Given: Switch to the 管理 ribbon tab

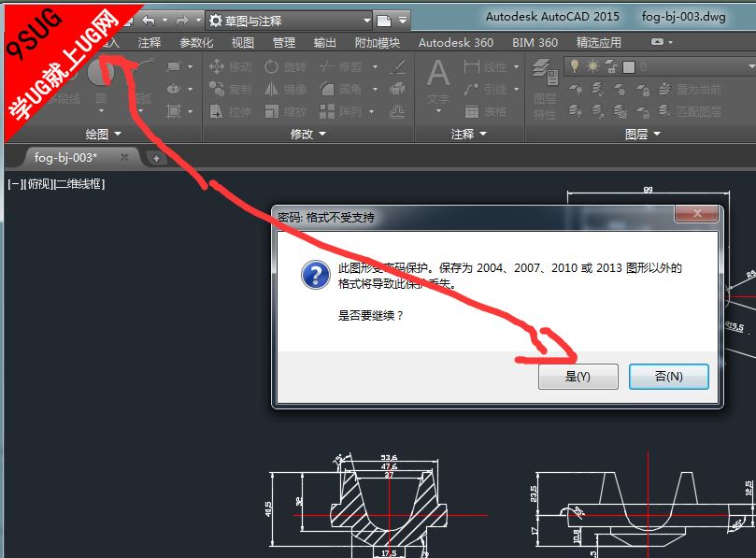Looking at the screenshot, I should pos(283,43).
